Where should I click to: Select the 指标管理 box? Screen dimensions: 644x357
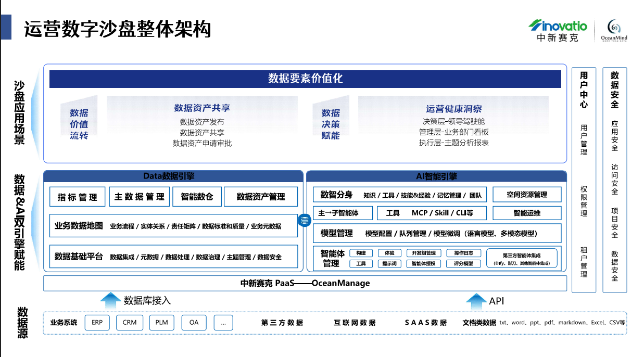[x=78, y=197]
